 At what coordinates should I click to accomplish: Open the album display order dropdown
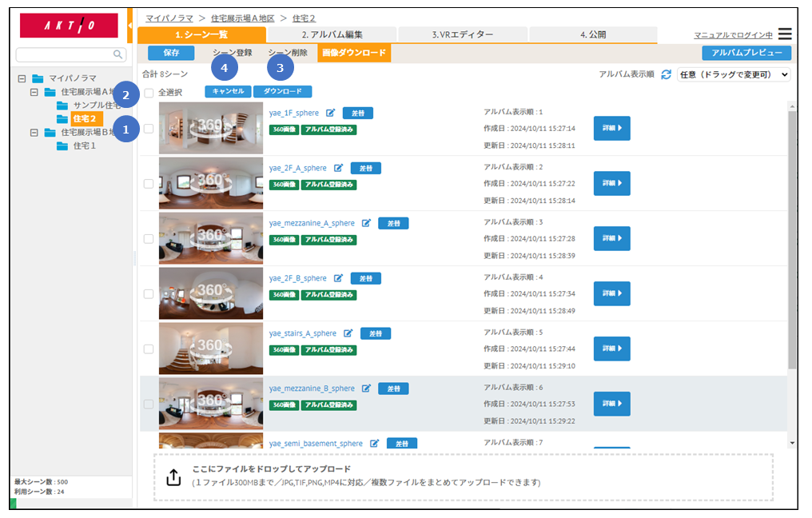pos(733,74)
